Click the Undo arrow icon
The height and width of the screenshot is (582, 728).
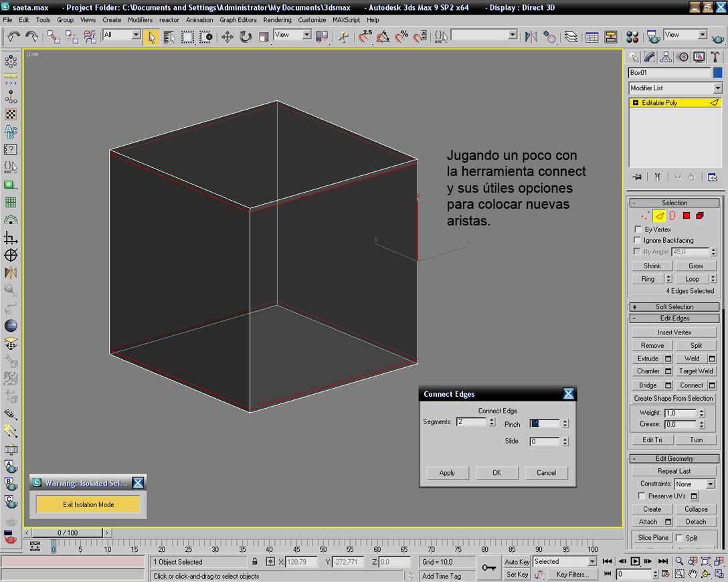[13, 36]
